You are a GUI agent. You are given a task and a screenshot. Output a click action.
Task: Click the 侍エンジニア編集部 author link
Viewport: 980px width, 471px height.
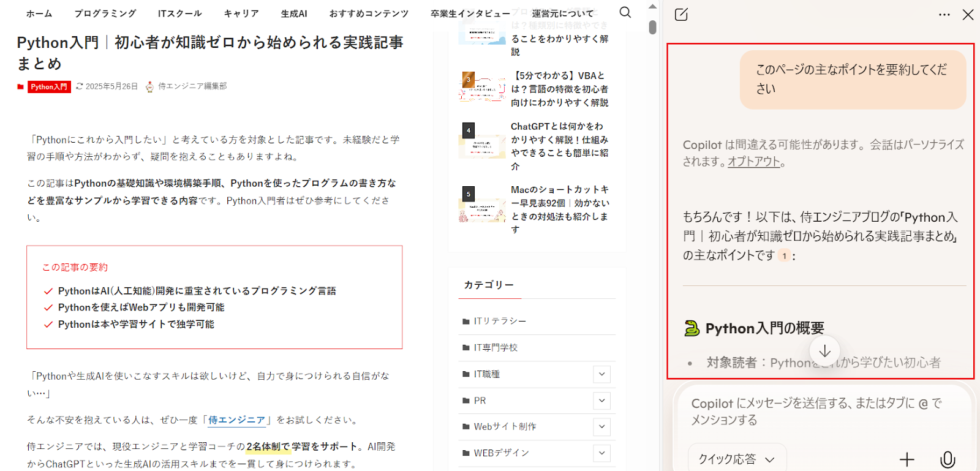tap(192, 86)
